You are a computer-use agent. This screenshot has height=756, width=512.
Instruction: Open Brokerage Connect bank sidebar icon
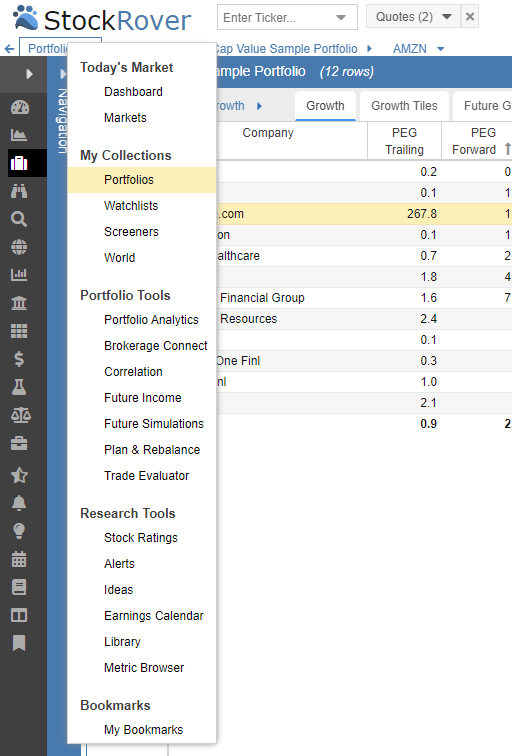coord(19,303)
